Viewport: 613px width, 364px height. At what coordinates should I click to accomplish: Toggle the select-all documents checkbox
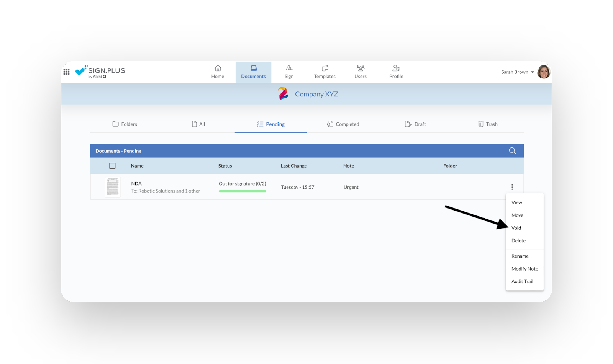[112, 166]
